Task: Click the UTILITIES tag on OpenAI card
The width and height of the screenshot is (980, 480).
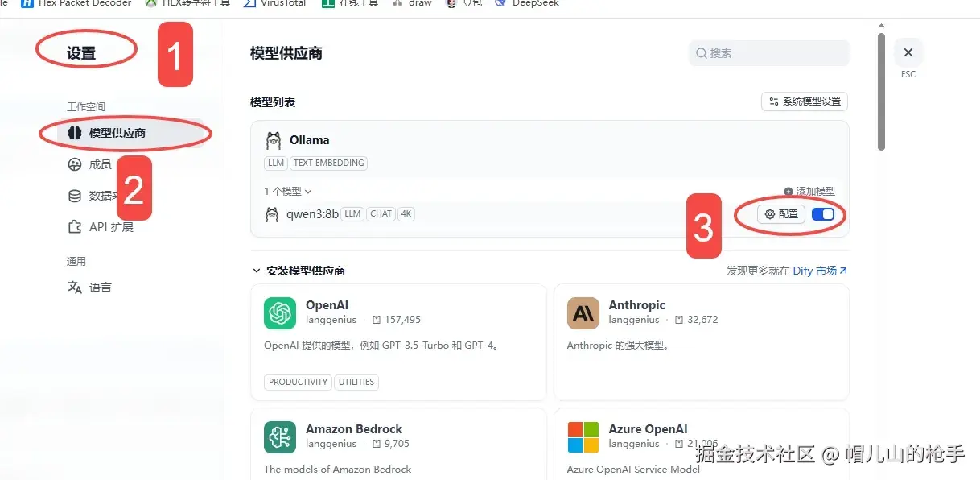Action: coord(356,382)
